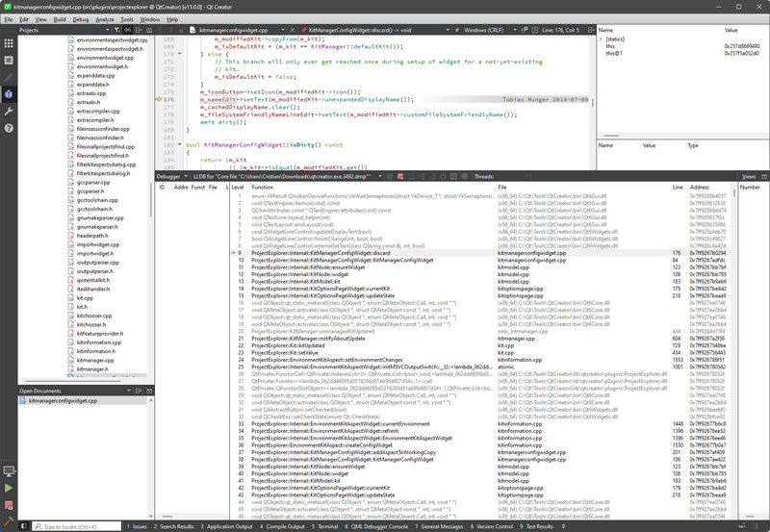770x532 pixels.
Task: Toggle the left sidebar visibility button
Action: pos(23,526)
